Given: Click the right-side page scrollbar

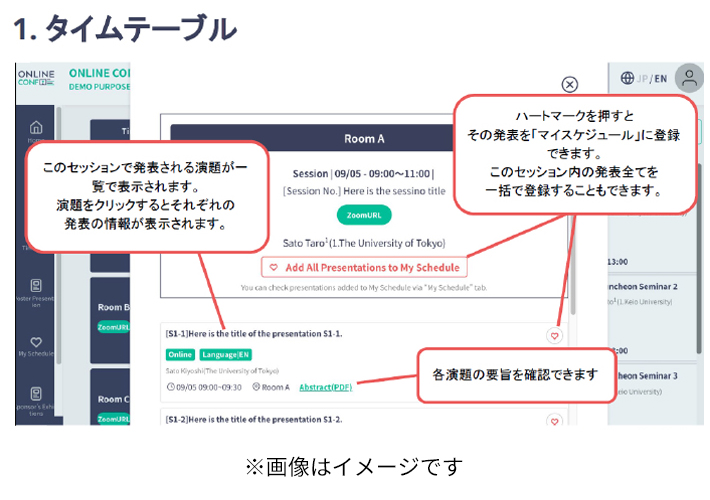Looking at the screenshot, I should [x=699, y=258].
